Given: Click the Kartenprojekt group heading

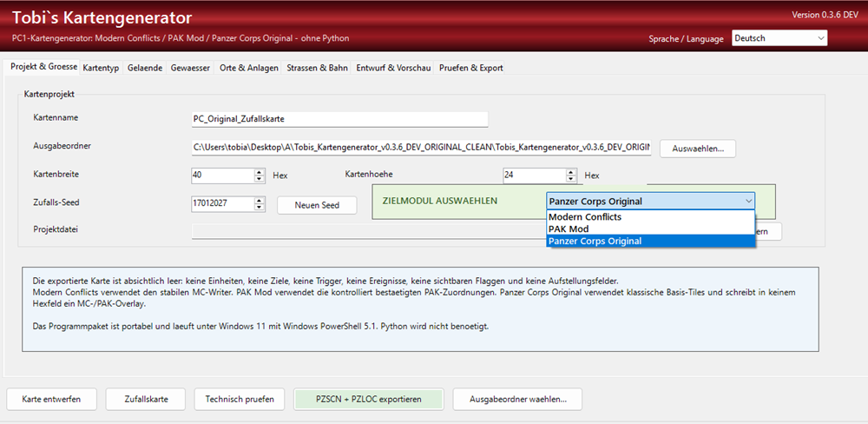Looking at the screenshot, I should (x=49, y=94).
